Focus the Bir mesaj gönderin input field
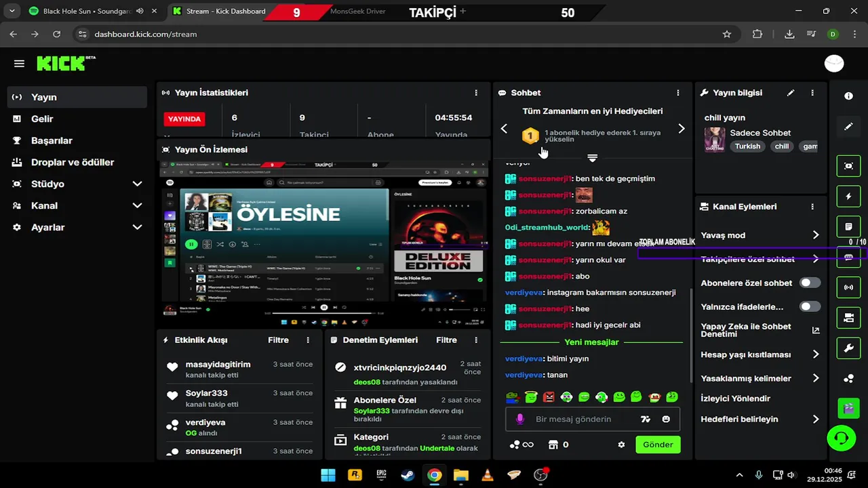 point(573,419)
